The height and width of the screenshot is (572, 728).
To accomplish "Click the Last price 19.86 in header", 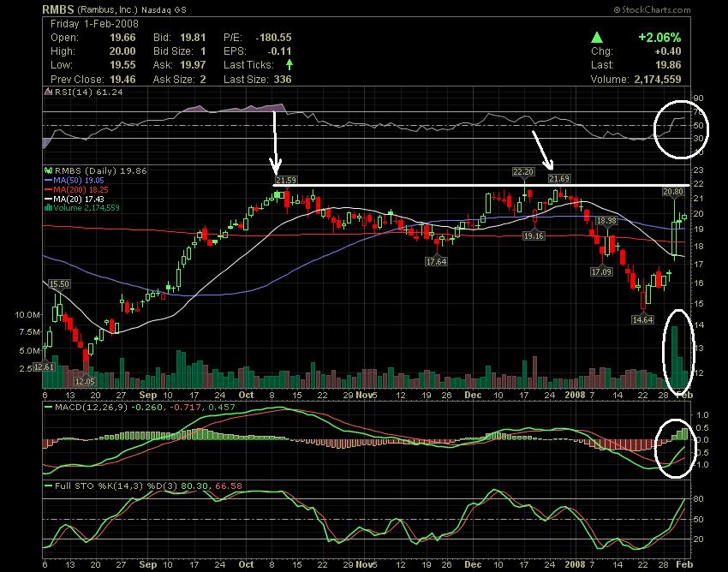I will 668,65.
